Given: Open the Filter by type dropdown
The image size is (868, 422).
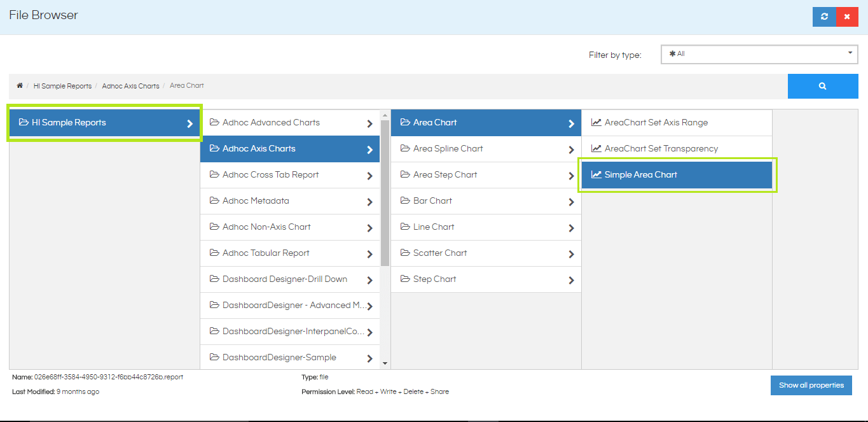Looking at the screenshot, I should pos(760,54).
